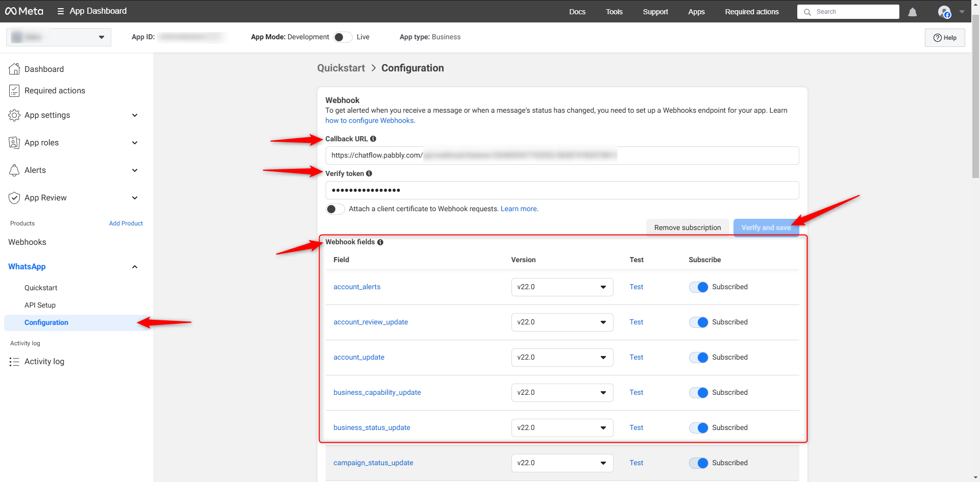
Task: Click the App Review shield icon
Action: coord(14,198)
